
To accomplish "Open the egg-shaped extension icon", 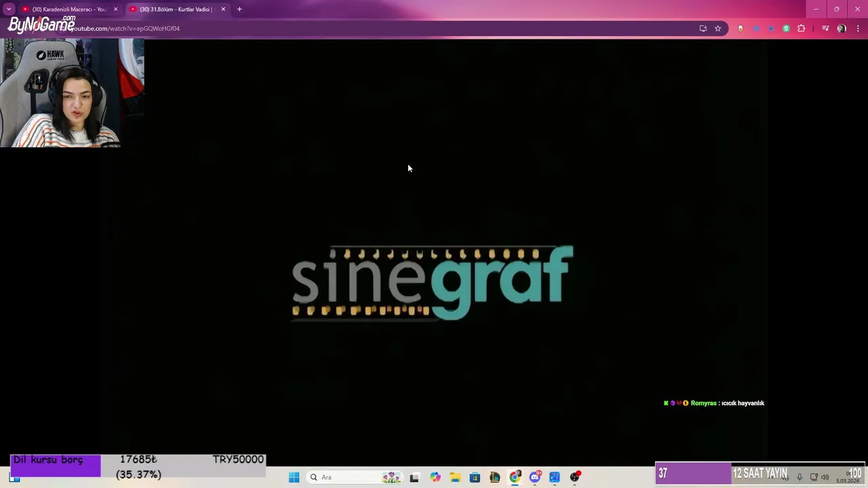I will pyautogui.click(x=741, y=28).
